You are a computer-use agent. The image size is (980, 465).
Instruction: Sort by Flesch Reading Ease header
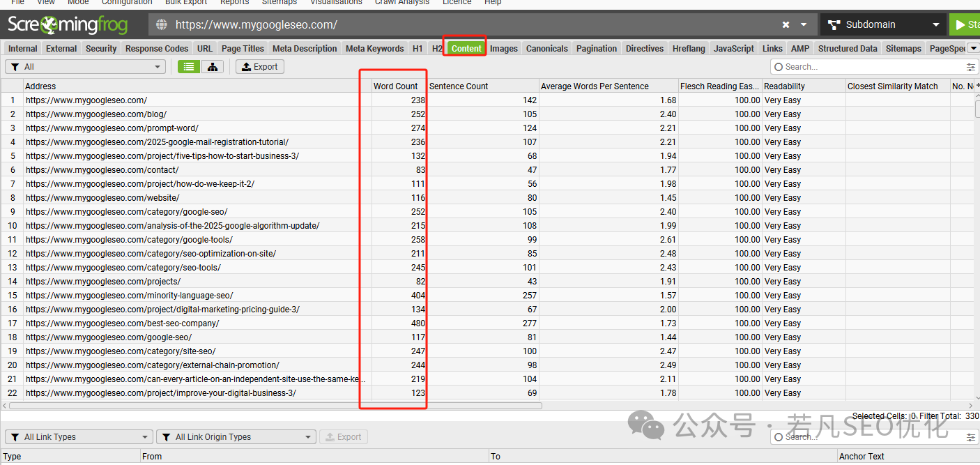click(720, 86)
